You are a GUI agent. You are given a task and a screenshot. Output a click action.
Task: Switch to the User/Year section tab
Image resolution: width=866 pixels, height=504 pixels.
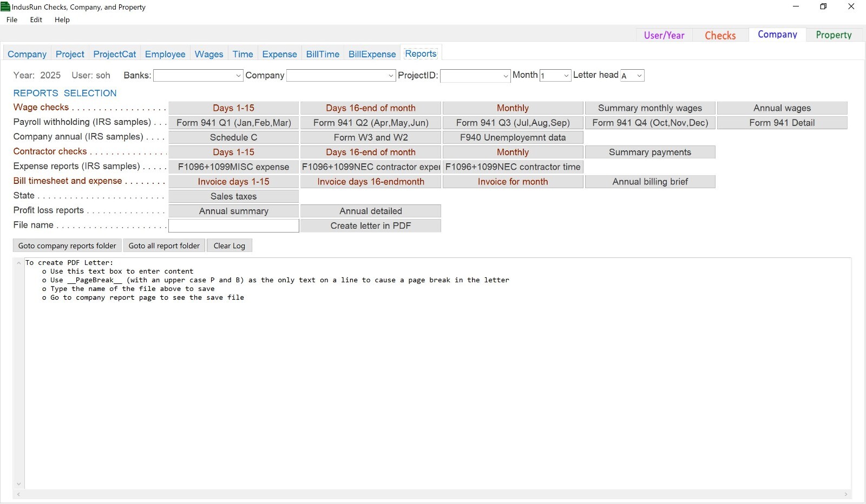coord(664,35)
